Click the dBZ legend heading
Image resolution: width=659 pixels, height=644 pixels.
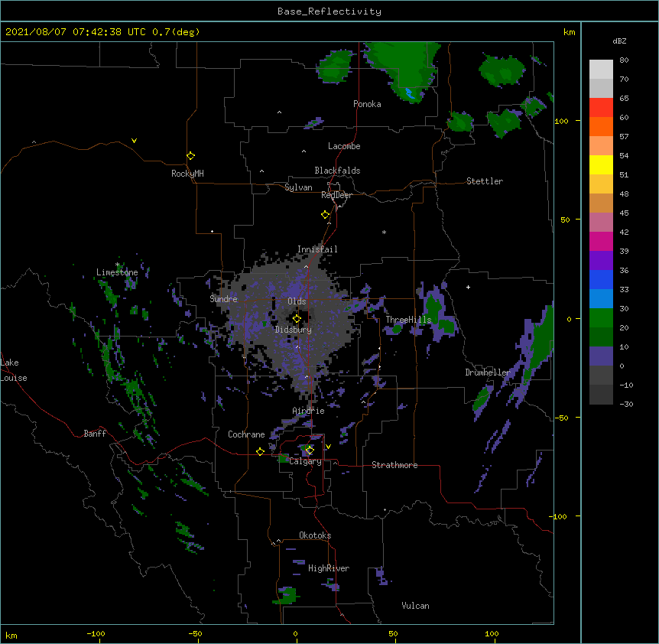pyautogui.click(x=619, y=41)
